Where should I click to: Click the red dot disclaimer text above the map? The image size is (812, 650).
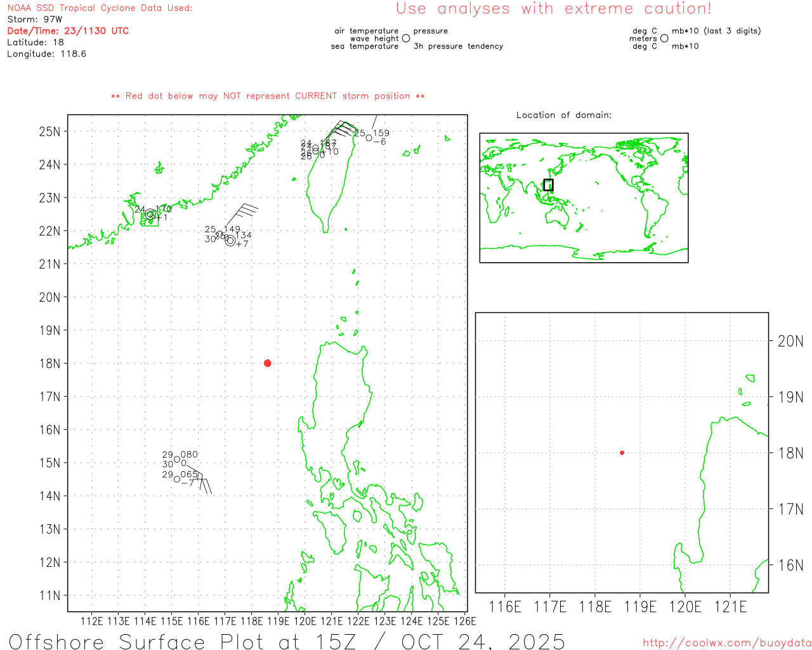tap(267, 96)
